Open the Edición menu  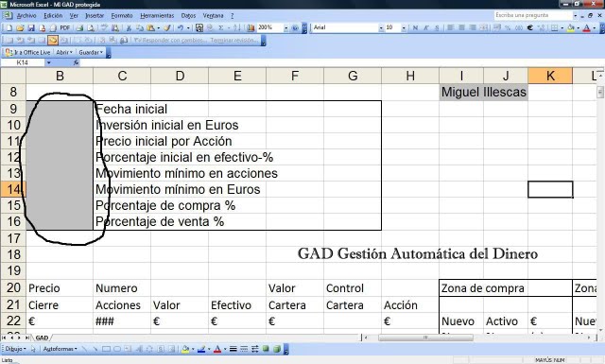click(x=53, y=16)
